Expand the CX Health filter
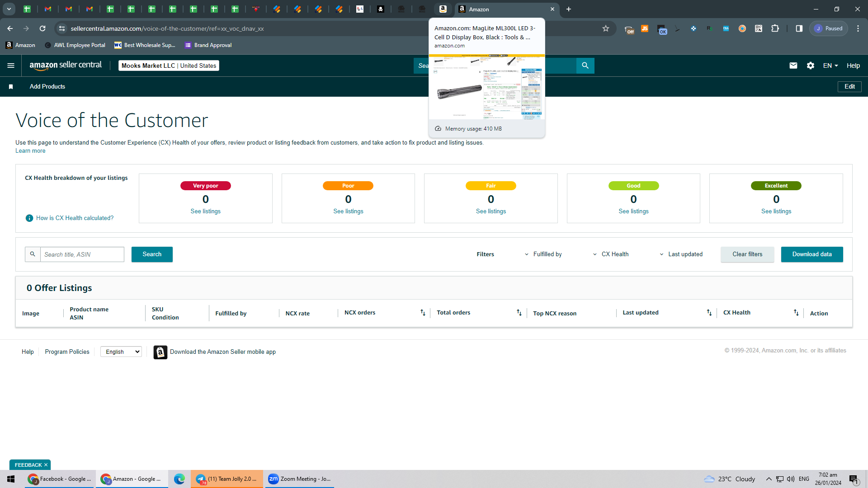 611,254
